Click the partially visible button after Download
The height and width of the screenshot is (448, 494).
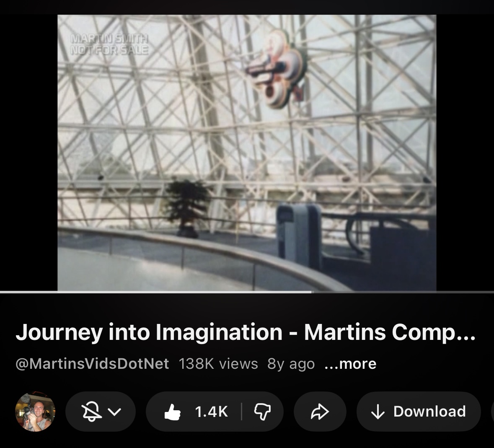pos(492,412)
